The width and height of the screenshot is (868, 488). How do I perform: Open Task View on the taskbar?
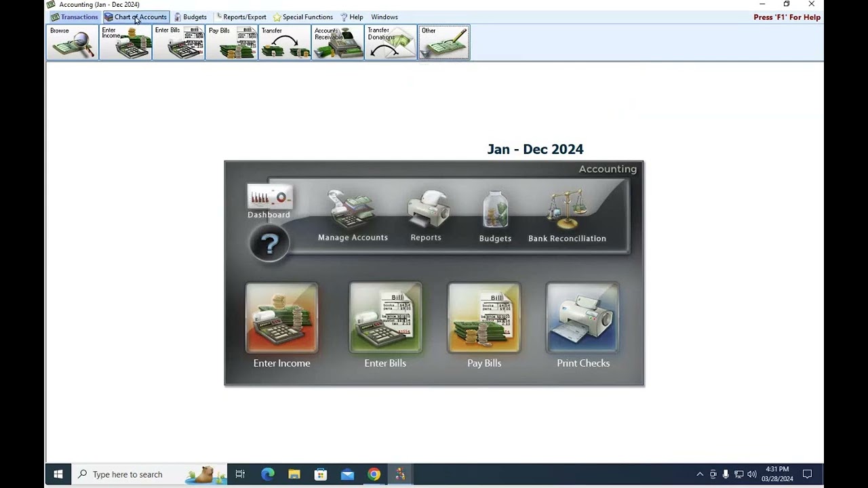coord(240,474)
